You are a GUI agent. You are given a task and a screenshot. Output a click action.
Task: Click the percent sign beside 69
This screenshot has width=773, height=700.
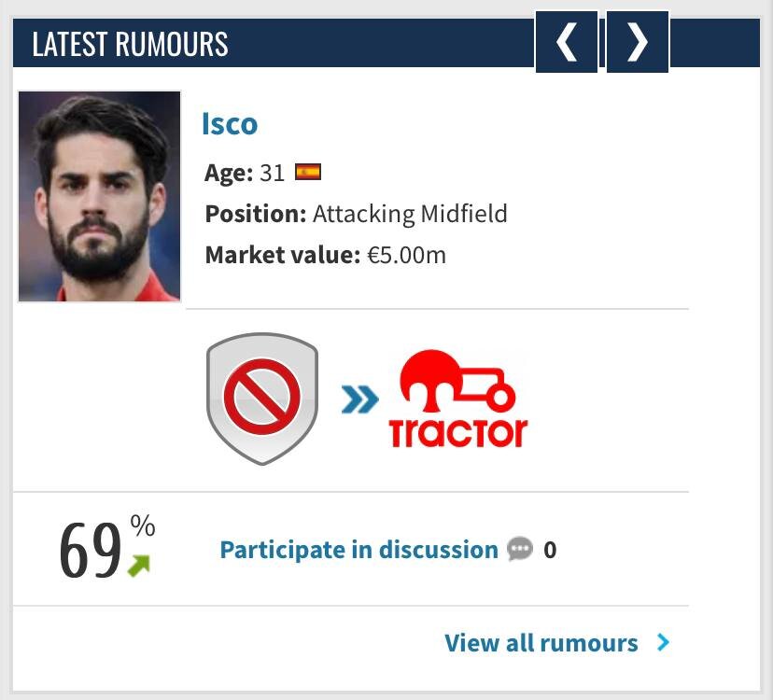point(143,526)
